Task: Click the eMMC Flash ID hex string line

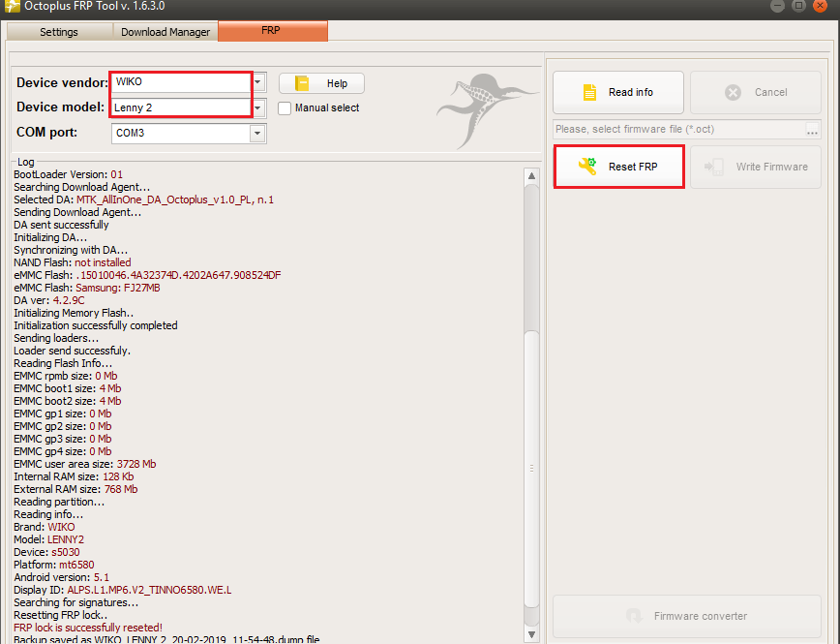Action: 147,275
